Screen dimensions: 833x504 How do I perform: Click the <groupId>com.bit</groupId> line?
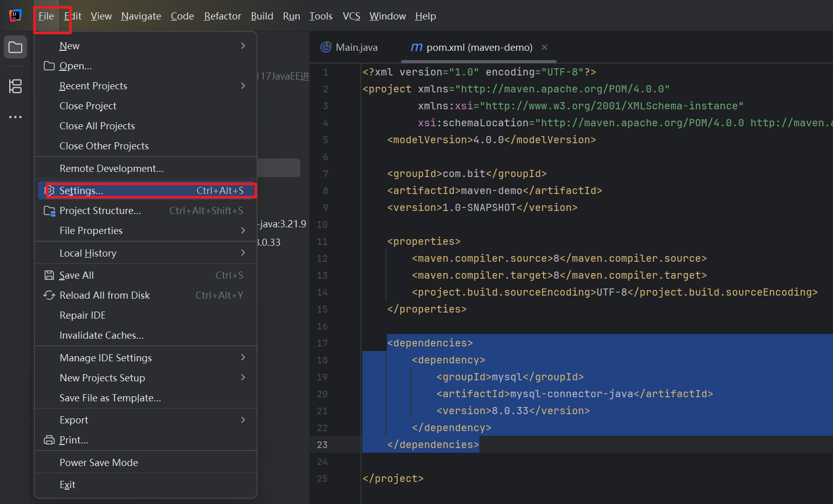pos(467,173)
